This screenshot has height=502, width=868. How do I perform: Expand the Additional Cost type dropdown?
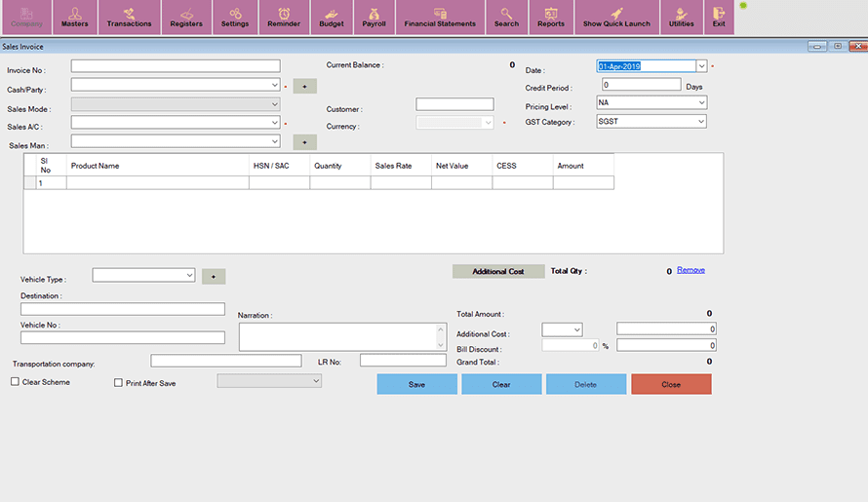pos(576,329)
